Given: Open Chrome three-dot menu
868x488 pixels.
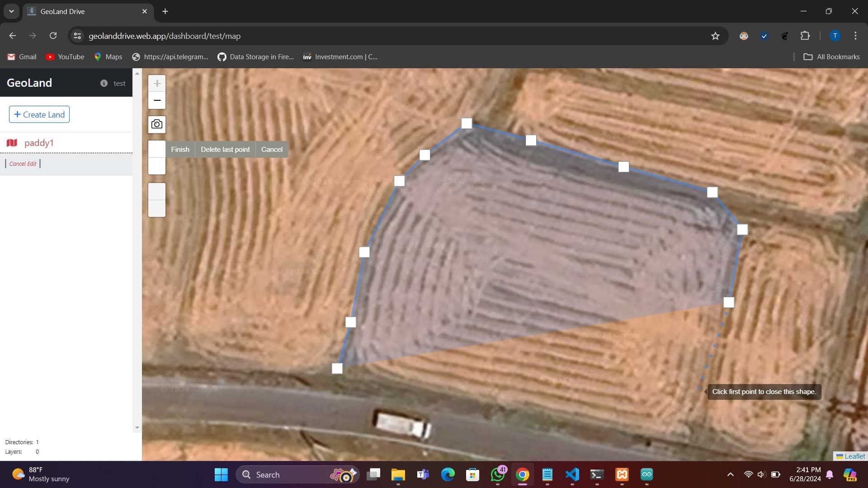Looking at the screenshot, I should click(x=855, y=36).
